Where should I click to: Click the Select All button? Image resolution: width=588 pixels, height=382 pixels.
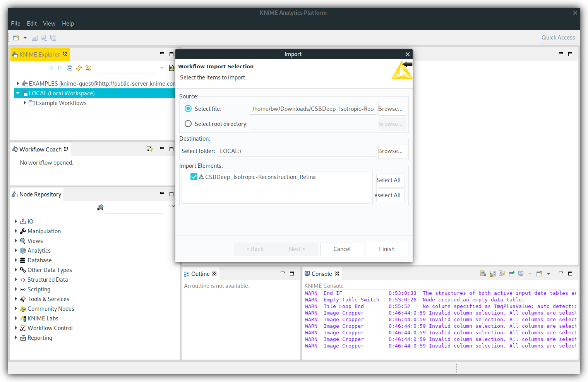389,180
